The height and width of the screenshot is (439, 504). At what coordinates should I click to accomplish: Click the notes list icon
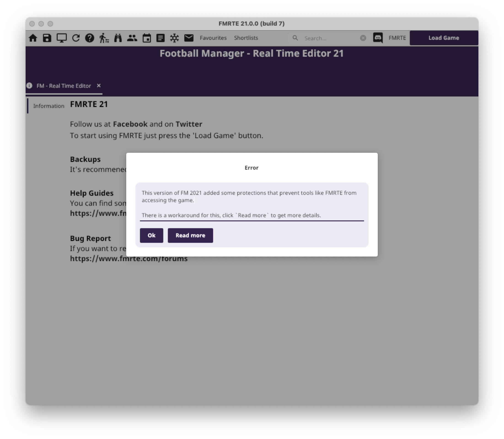click(161, 38)
